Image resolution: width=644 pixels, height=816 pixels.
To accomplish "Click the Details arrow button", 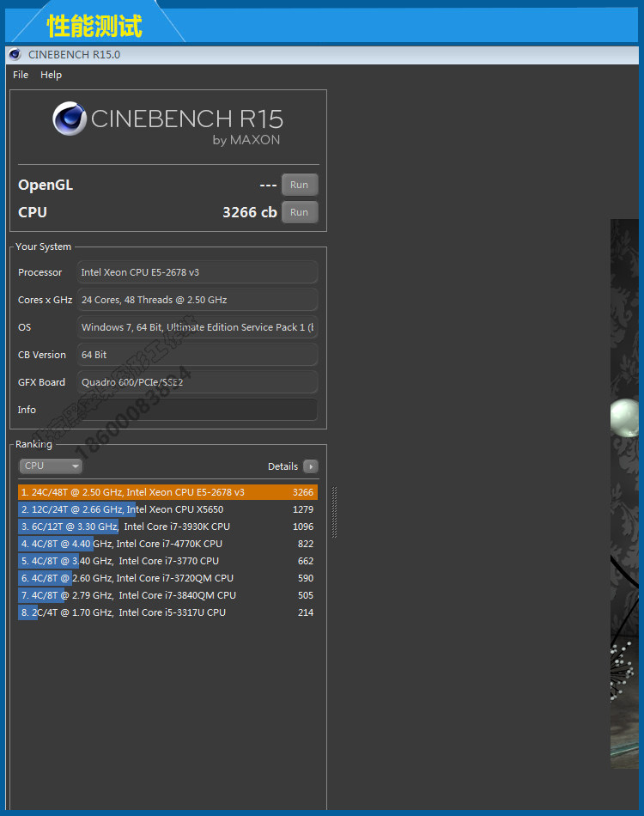I will tap(311, 466).
